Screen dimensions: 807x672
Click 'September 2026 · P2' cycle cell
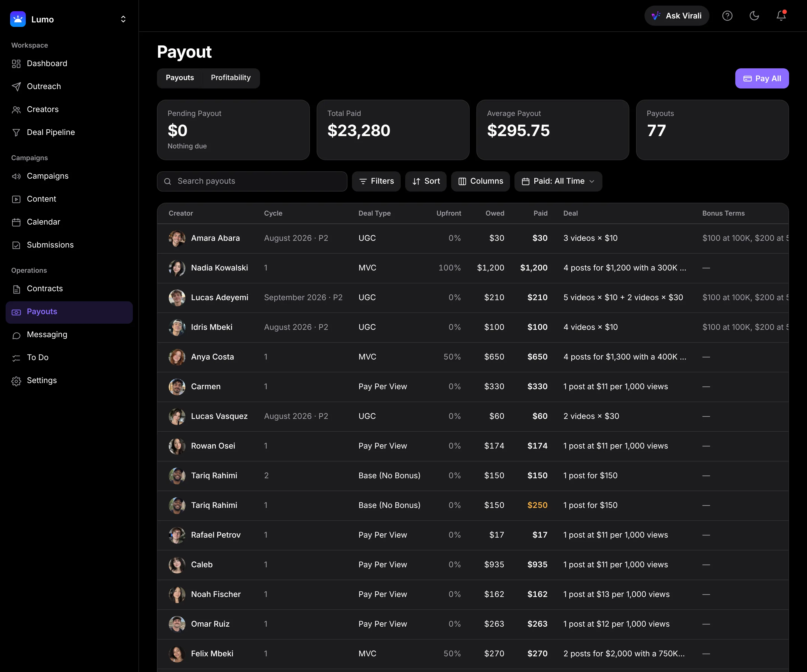coord(303,298)
